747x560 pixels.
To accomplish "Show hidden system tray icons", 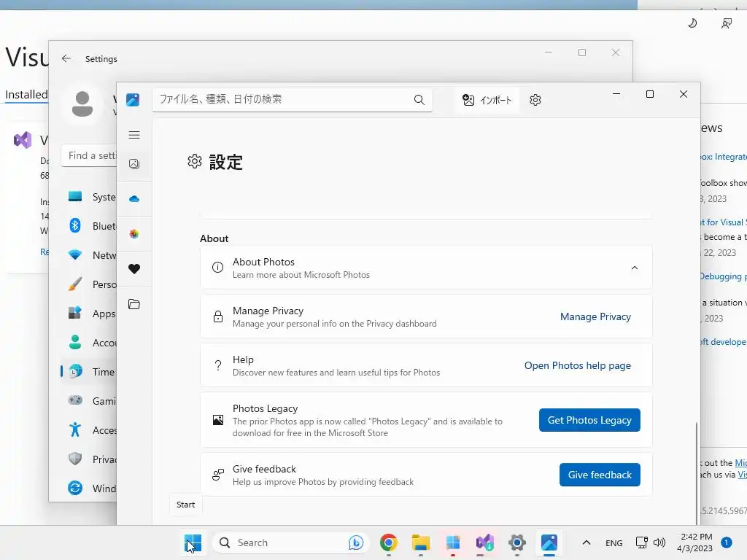I will (587, 542).
